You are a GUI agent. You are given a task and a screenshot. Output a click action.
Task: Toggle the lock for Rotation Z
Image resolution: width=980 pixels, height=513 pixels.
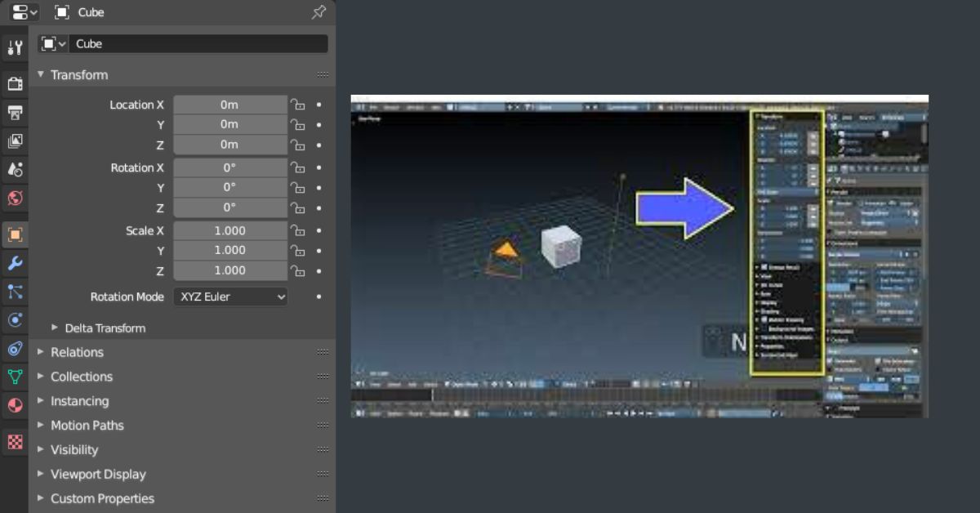[298, 208]
